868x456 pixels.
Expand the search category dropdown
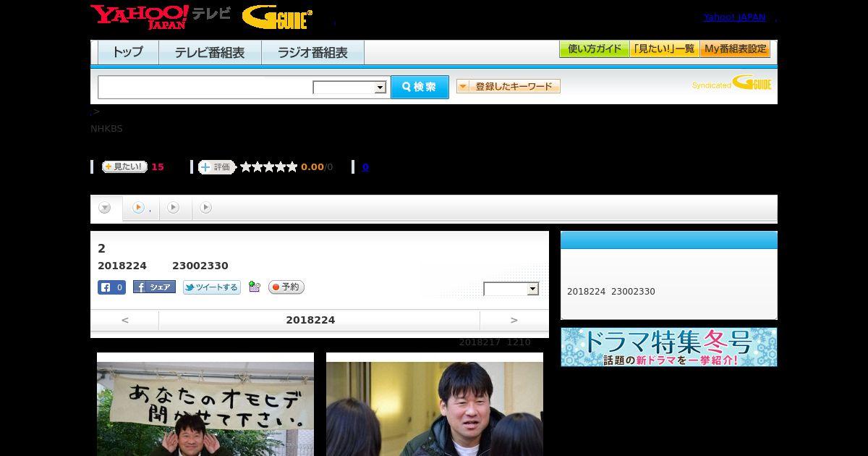coord(349,88)
